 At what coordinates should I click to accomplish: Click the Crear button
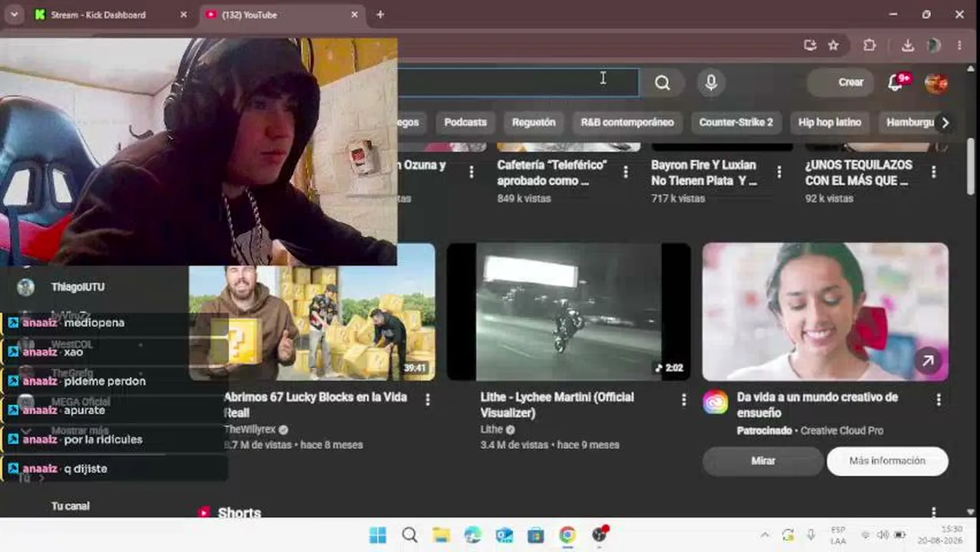841,82
